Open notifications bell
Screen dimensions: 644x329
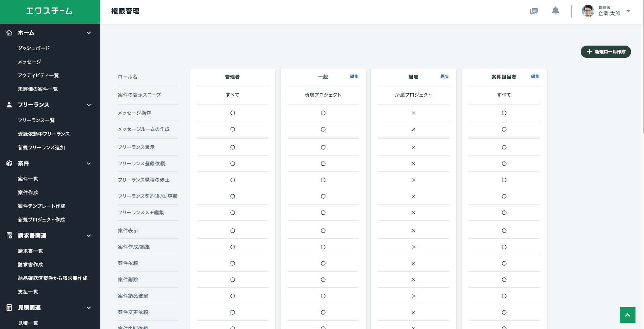click(x=555, y=11)
